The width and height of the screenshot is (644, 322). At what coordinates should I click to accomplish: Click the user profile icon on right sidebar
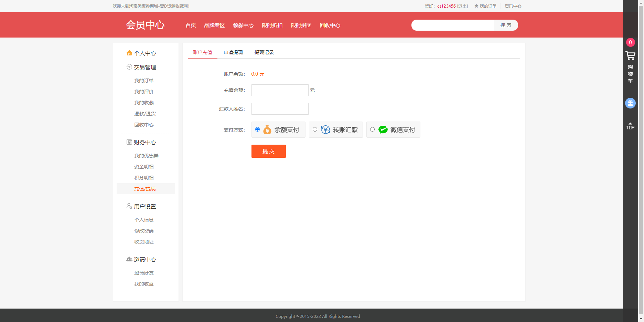click(x=630, y=103)
